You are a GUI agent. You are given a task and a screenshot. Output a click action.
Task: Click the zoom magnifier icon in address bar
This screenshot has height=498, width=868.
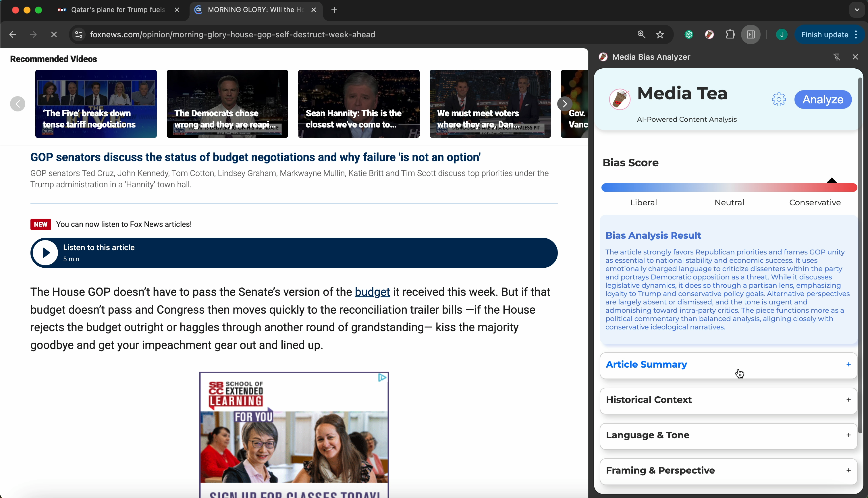[641, 34]
